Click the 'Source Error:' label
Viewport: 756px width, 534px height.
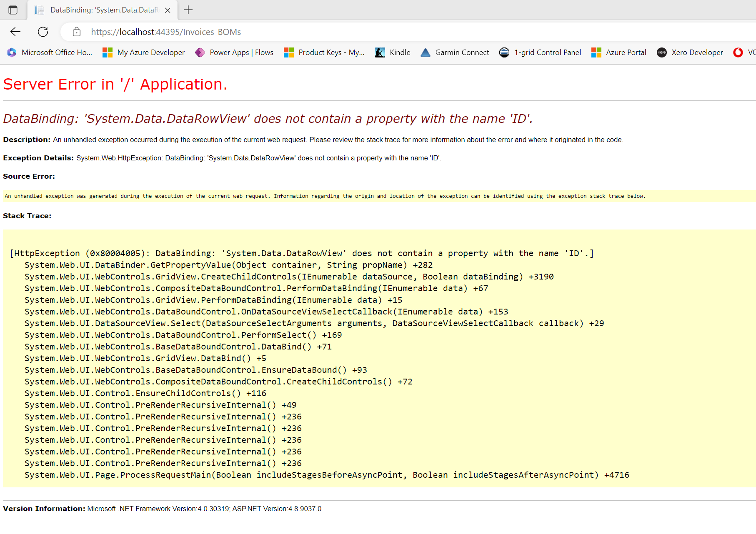29,176
